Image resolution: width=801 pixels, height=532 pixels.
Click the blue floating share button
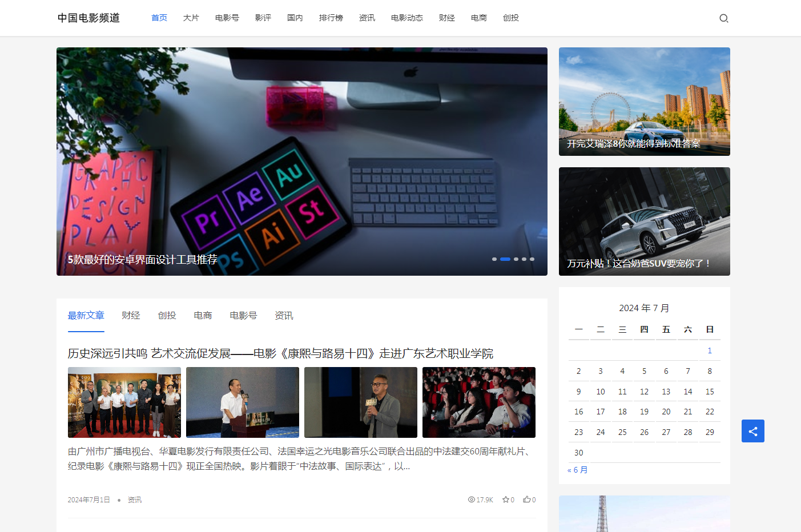point(752,431)
